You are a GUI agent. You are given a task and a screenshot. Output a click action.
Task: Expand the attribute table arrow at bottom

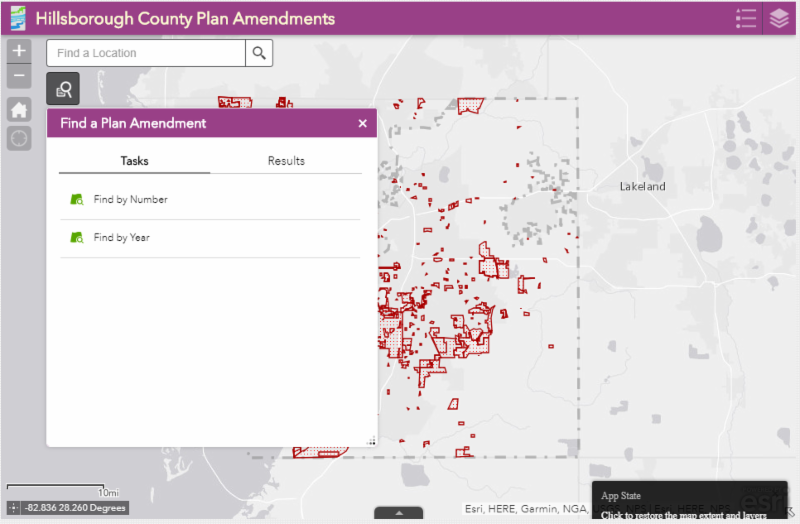399,514
